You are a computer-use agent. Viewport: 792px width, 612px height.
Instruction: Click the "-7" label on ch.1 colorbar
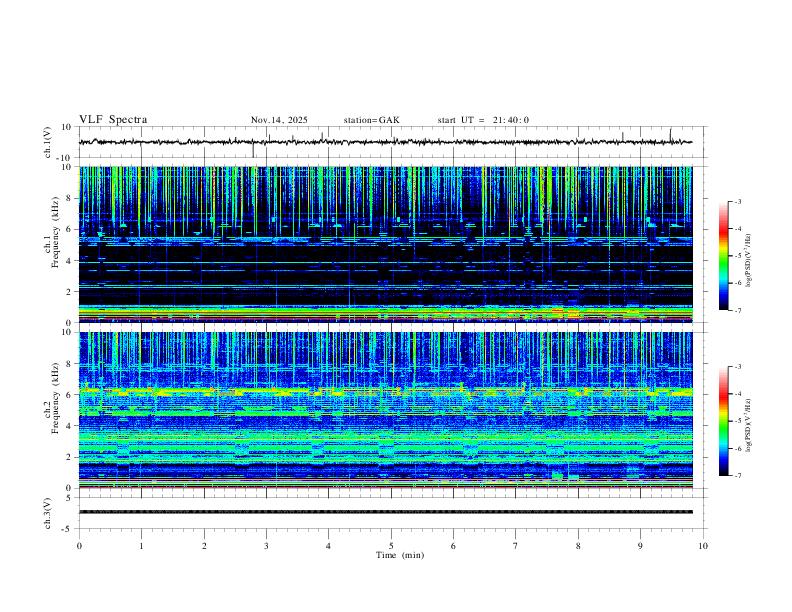[x=738, y=310]
